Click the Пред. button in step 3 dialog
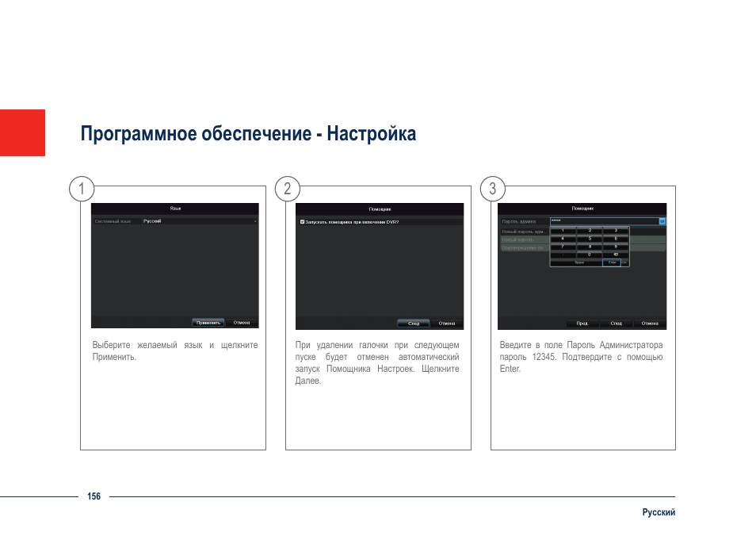Screen dimensions: 756x540 [583, 324]
